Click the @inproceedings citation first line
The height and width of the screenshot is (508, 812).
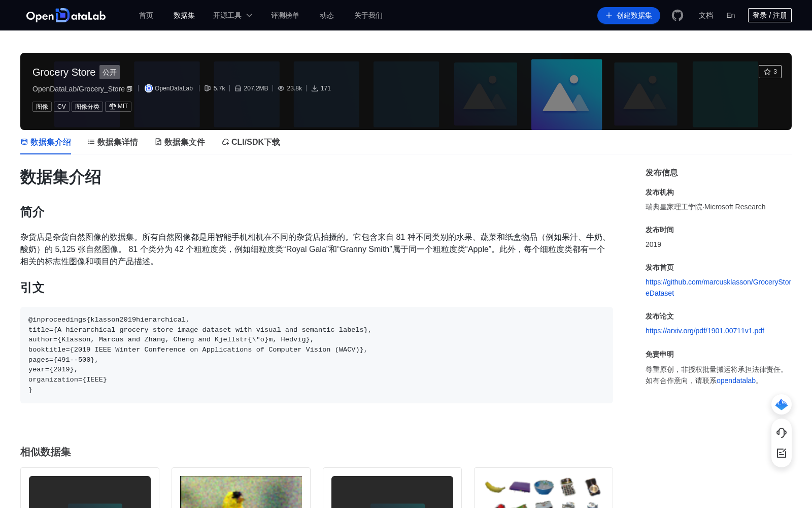(109, 320)
